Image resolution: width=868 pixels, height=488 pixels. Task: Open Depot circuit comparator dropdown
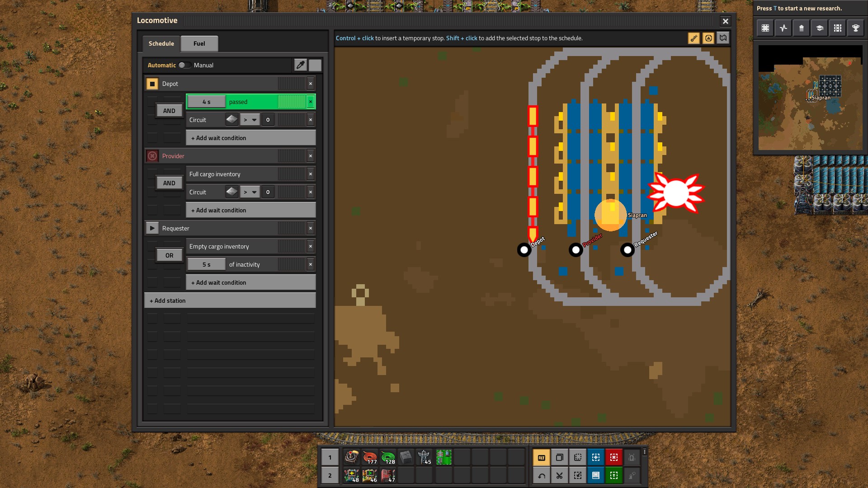click(x=250, y=120)
